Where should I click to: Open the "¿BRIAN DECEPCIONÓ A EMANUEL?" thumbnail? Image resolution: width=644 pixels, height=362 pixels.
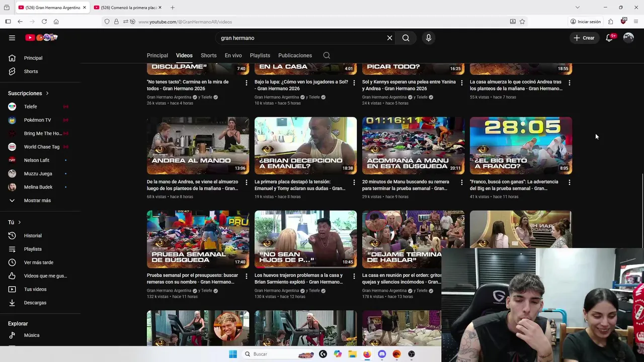click(305, 146)
